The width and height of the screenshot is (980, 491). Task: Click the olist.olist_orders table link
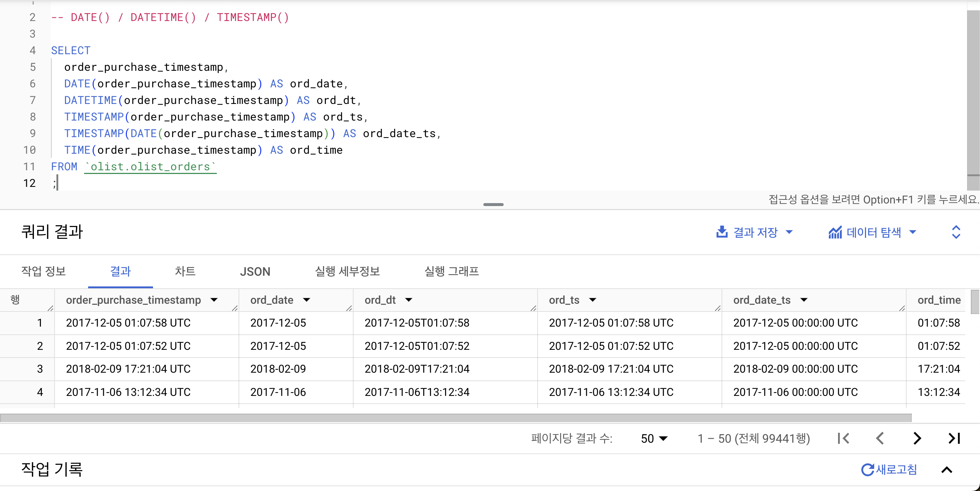pyautogui.click(x=150, y=167)
